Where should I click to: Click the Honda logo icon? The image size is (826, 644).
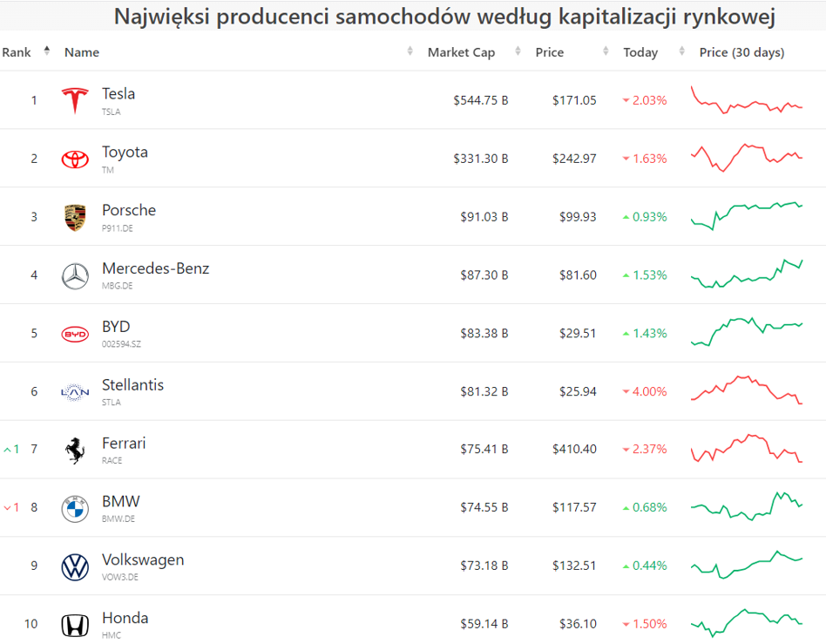click(x=75, y=625)
